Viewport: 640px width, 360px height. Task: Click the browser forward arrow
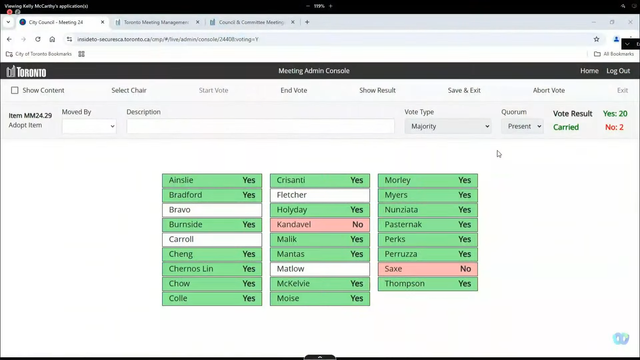coord(23,39)
